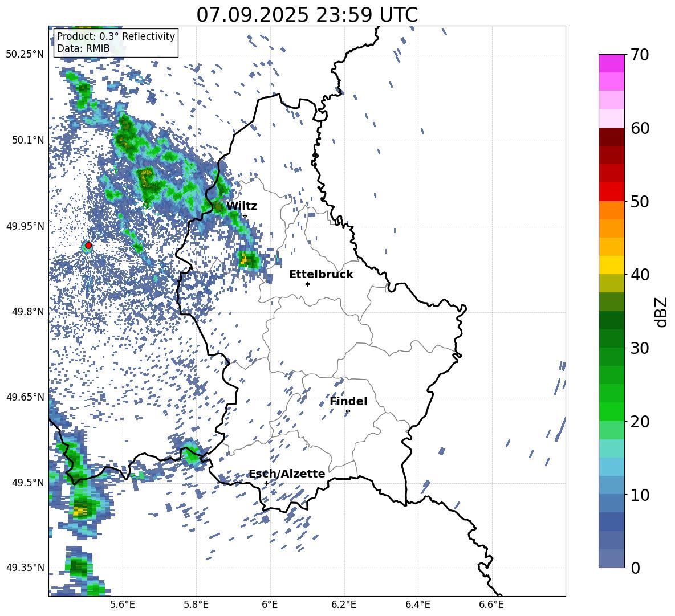675x616 pixels.
Task: Click the dark maroon colorbar swatch below 60
Action: tap(611, 137)
